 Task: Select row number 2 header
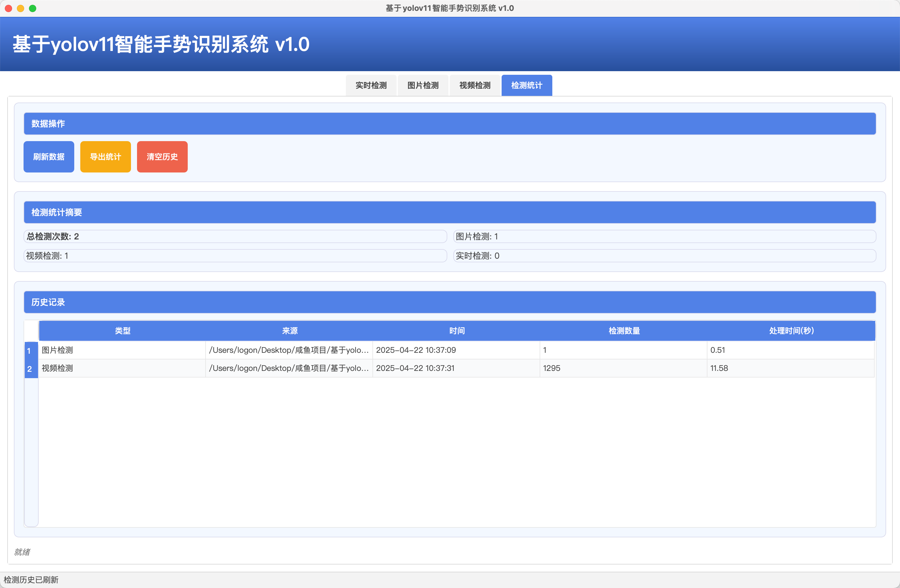click(31, 368)
